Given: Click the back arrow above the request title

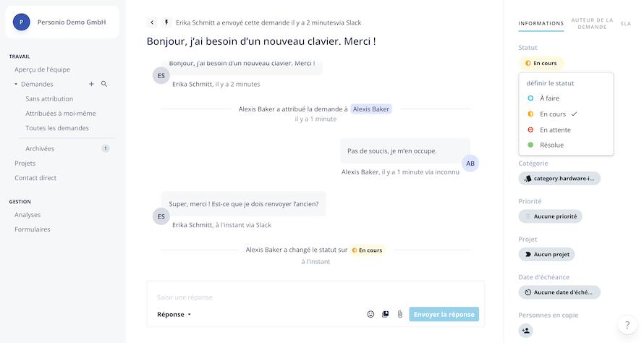Looking at the screenshot, I should (x=152, y=22).
